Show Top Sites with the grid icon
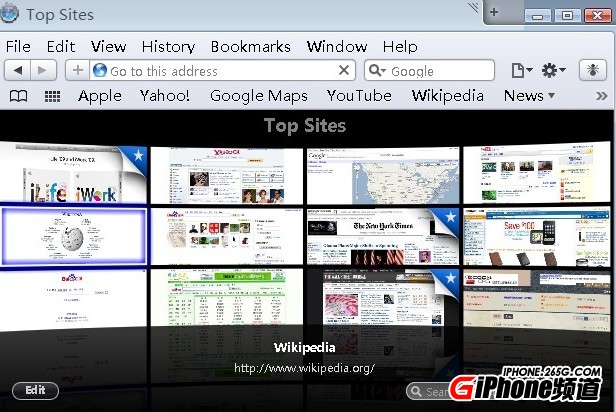 coord(52,96)
